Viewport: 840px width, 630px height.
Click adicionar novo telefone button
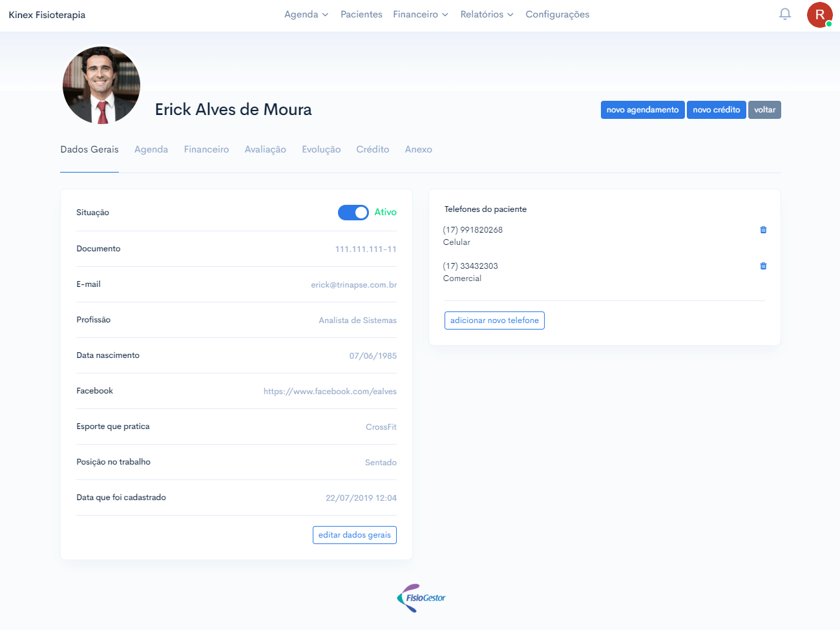coord(494,320)
